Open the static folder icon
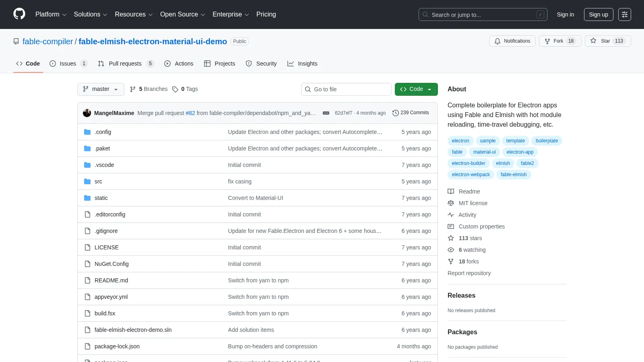Image resolution: width=644 pixels, height=362 pixels. [87, 198]
